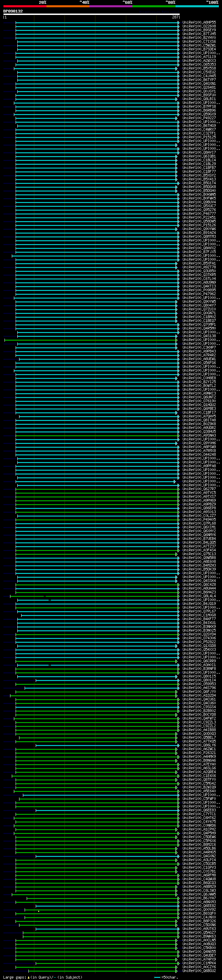Select hit label UniRef100_Q26481

[199, 88]
